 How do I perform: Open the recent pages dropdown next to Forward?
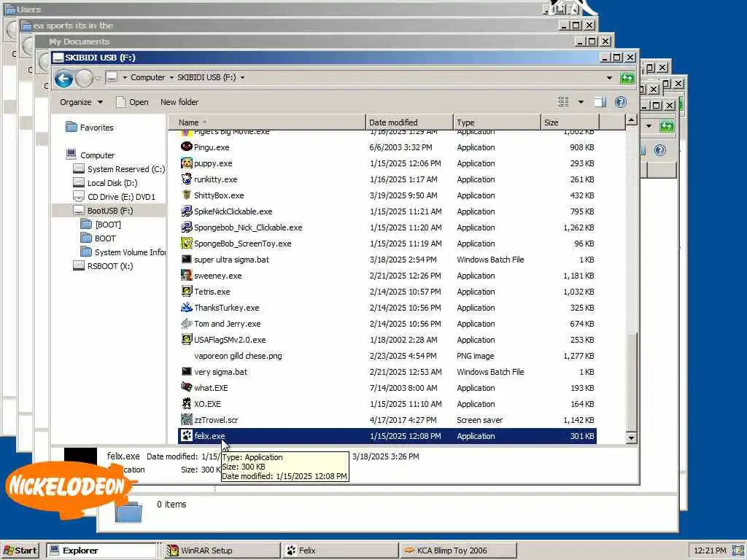(x=98, y=78)
